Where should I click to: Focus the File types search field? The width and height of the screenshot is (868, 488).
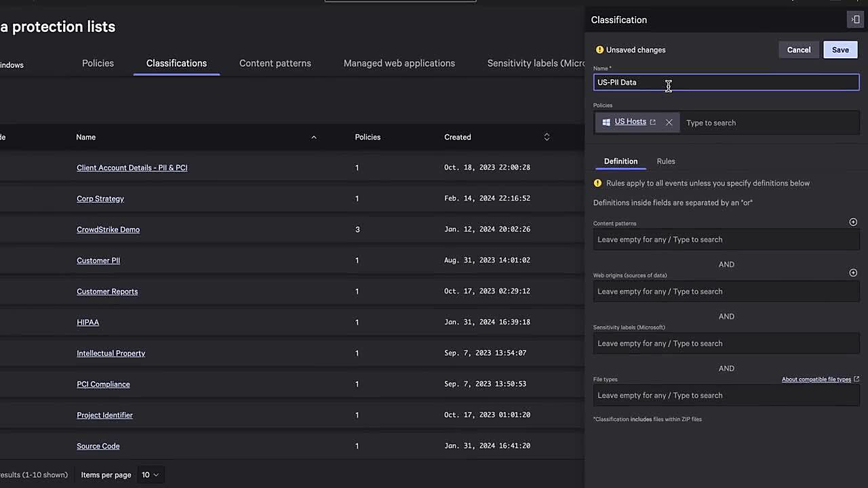pyautogui.click(x=726, y=396)
